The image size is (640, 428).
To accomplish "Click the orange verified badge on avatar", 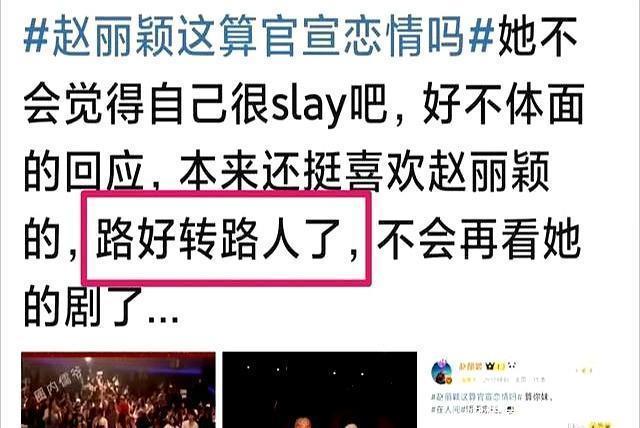I will point(449,380).
